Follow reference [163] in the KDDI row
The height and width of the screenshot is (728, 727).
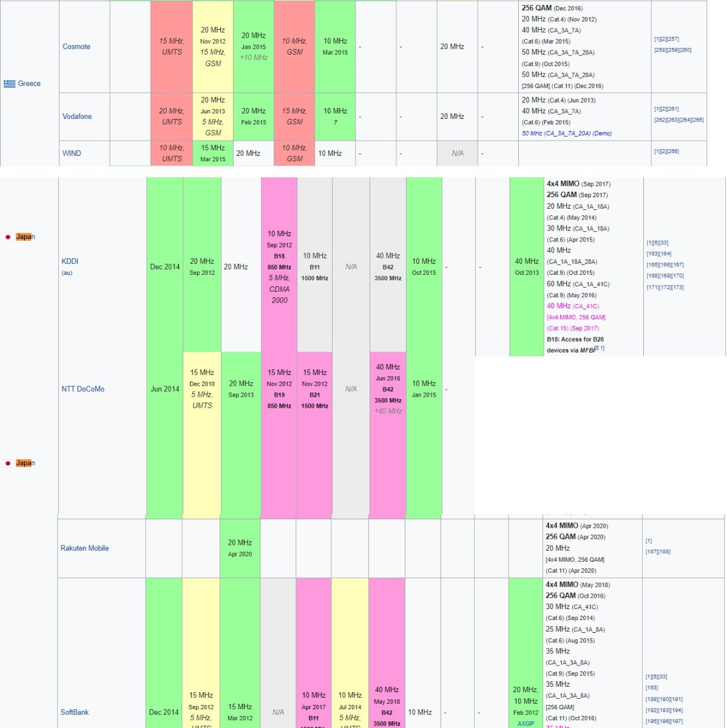click(x=653, y=254)
